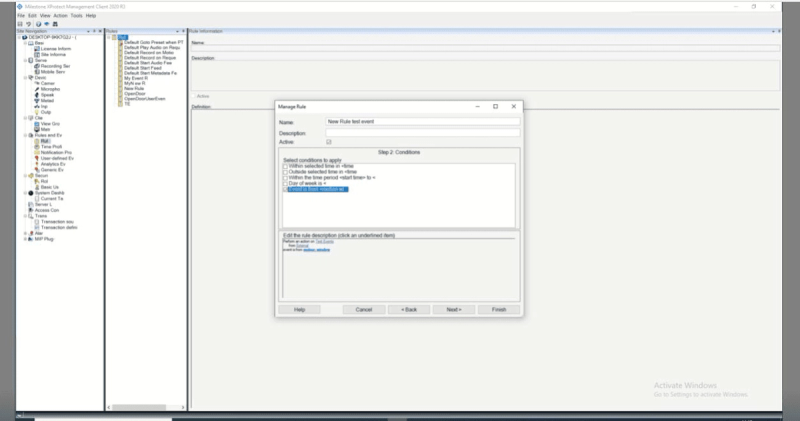The height and width of the screenshot is (421, 800).
Task: Open Site Information node in Site Navigation
Action: pyautogui.click(x=50, y=55)
